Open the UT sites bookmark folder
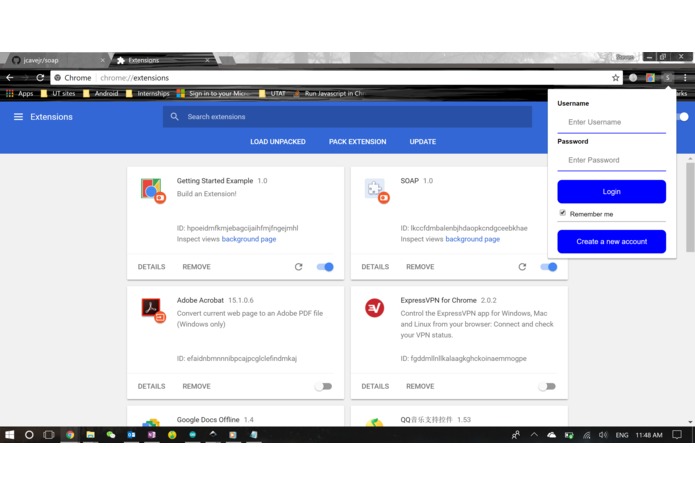Viewport: 695px width, 494px height. (58, 93)
